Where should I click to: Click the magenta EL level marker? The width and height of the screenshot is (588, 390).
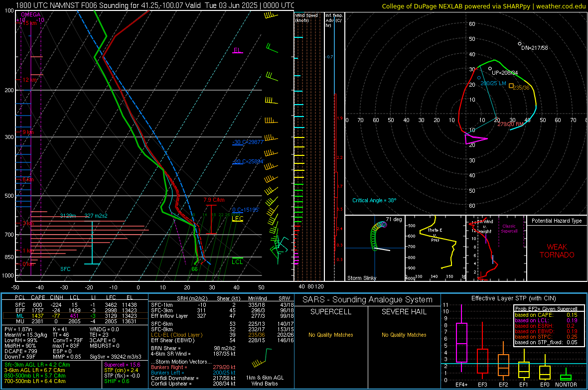tap(237, 50)
